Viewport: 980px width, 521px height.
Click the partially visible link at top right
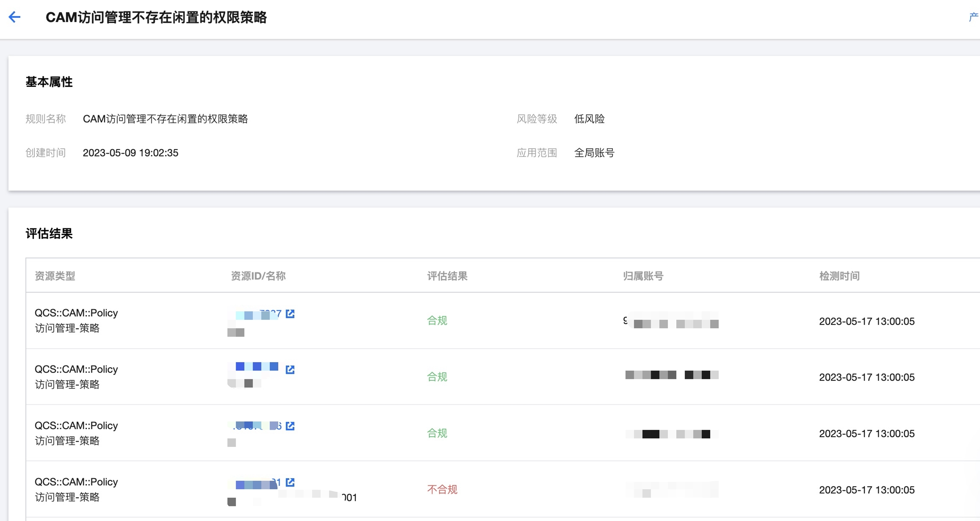(973, 17)
